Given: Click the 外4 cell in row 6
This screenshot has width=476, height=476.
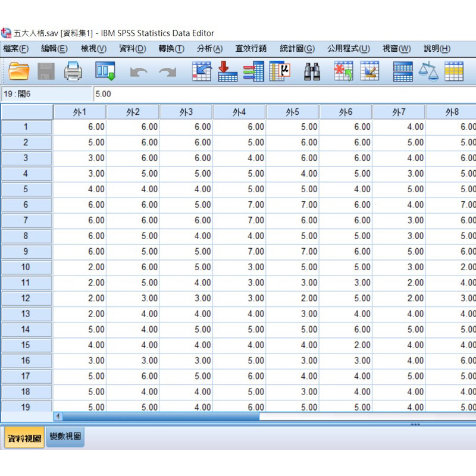Looking at the screenshot, I should [239, 205].
